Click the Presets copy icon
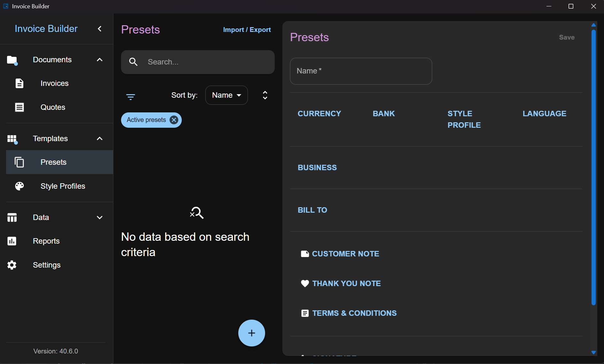 tap(19, 162)
